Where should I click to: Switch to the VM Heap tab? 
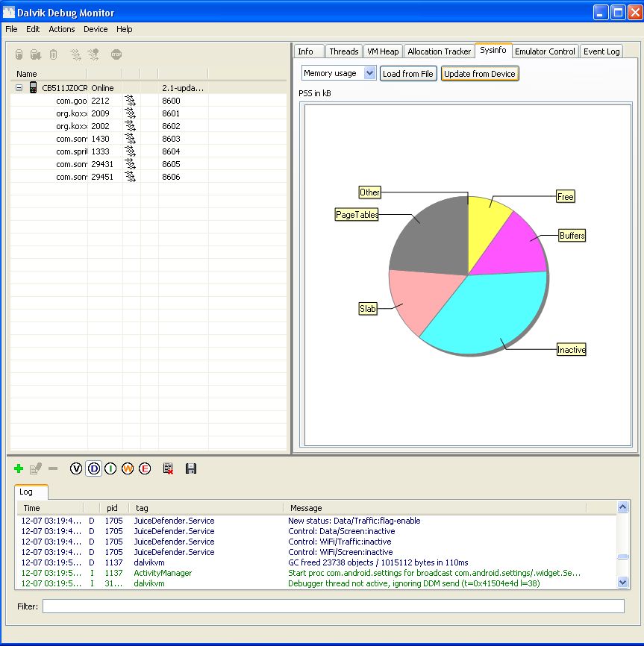pos(383,51)
